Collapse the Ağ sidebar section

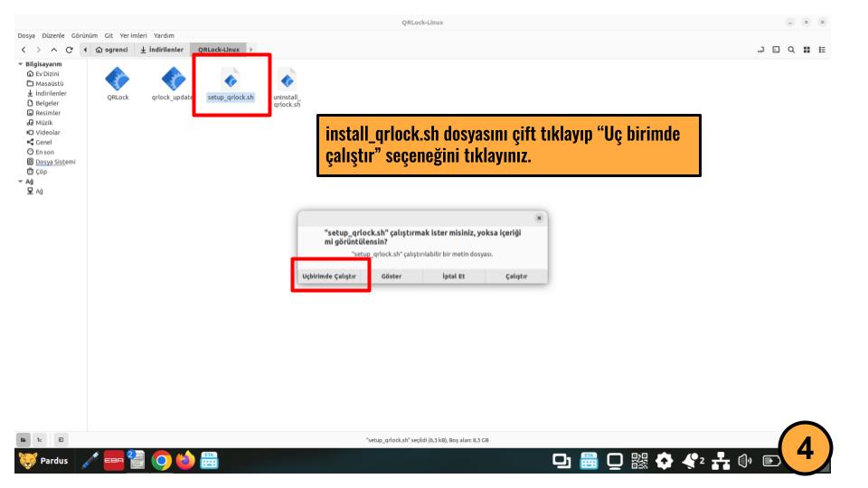click(21, 181)
